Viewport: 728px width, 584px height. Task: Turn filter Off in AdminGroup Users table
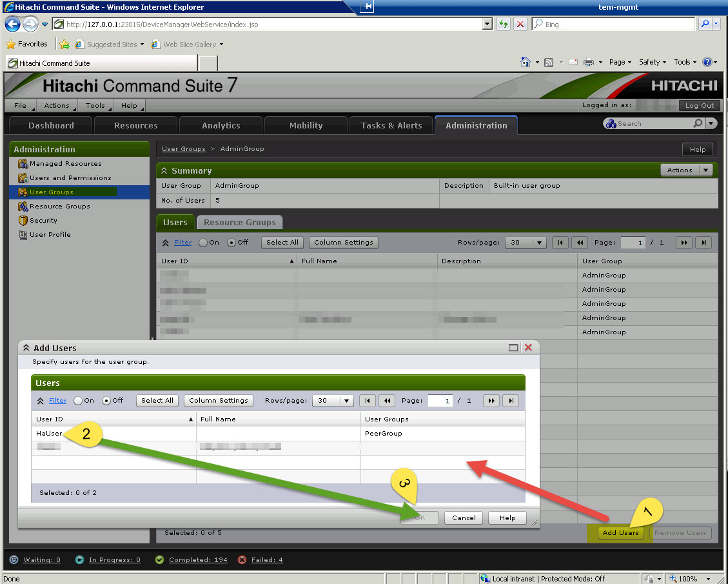tap(231, 243)
